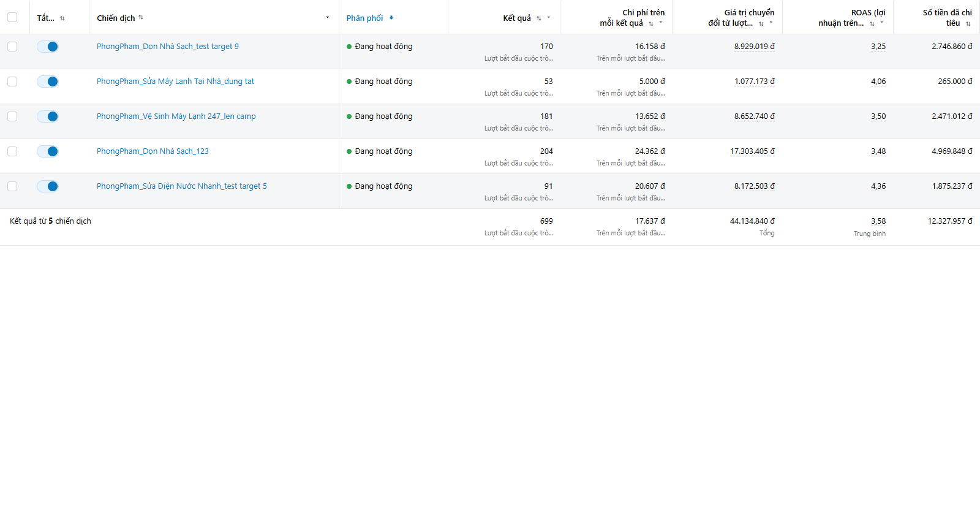Select checkbox for Dọn Nhà Sạch_test target 9
This screenshot has height=521, width=980.
(12, 47)
